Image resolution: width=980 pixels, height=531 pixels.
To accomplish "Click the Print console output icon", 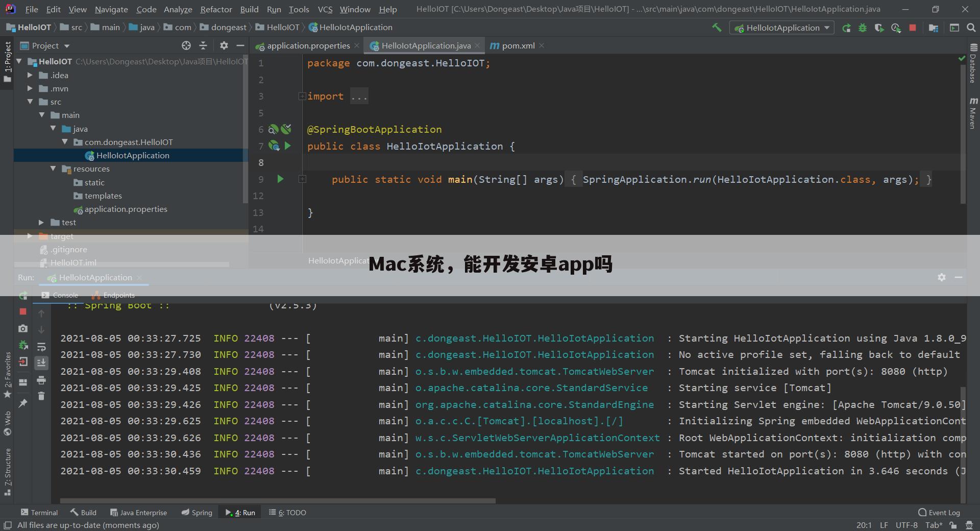I will pos(41,380).
